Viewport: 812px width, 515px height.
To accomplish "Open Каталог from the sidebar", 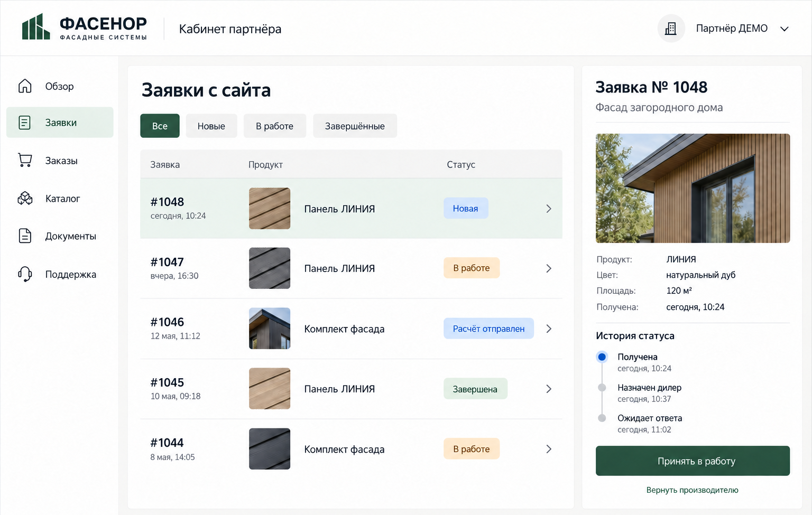I will tap(60, 199).
